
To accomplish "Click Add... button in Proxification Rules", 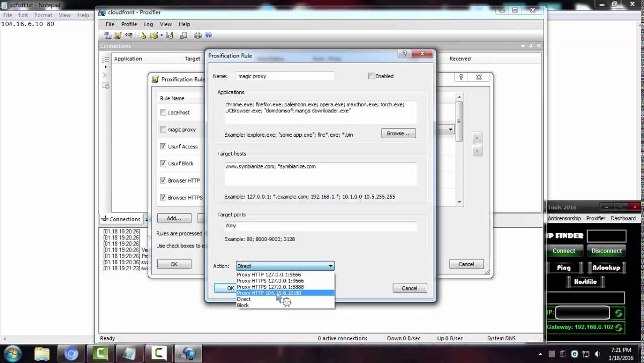I will (x=174, y=218).
